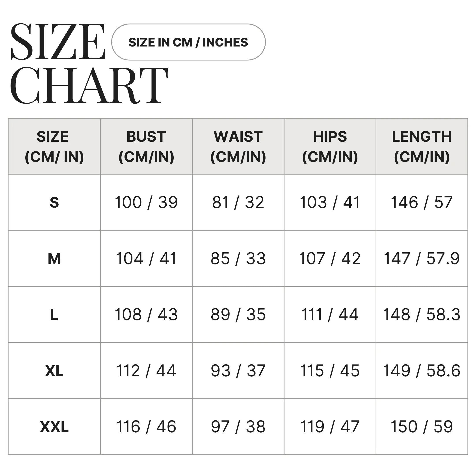Click the SIZE IN CM / INCHES pill

(x=188, y=42)
